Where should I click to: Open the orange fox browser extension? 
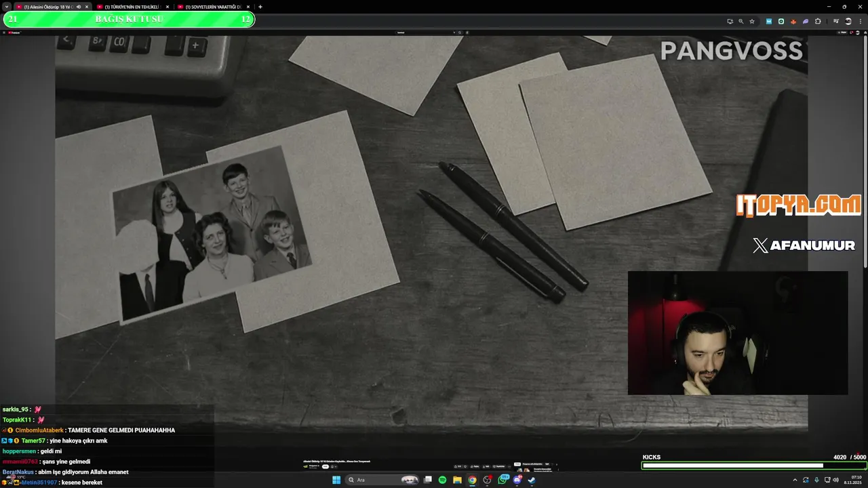(x=793, y=21)
